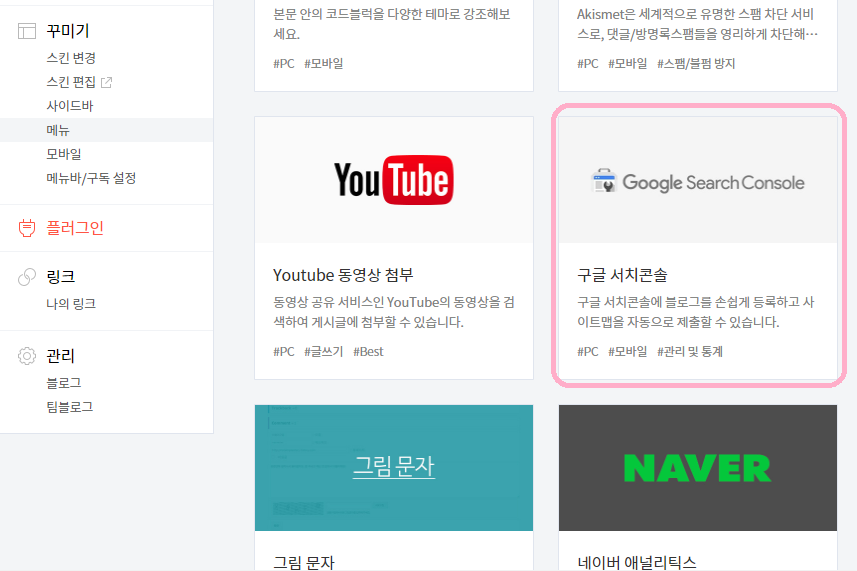Viewport: 857px width, 571px height.
Task: Click the 관리 gear icon
Action: 27,356
